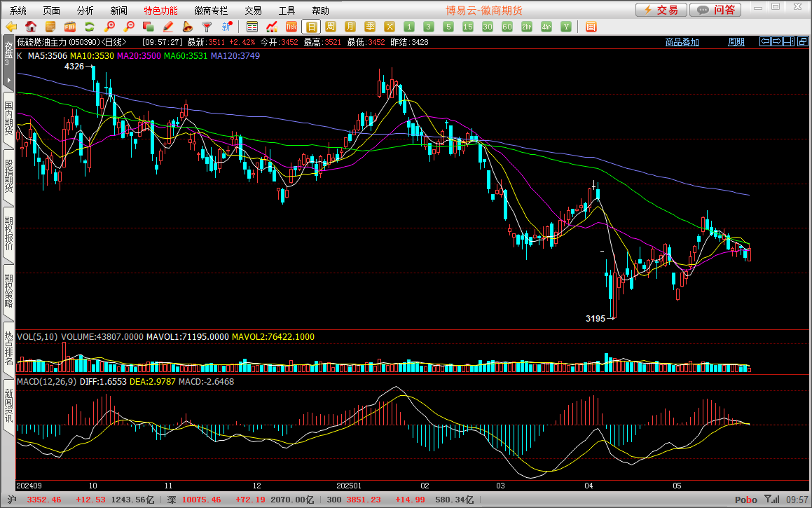Click the left arrow navigation icon
The width and height of the screenshot is (812, 508).
point(764,41)
